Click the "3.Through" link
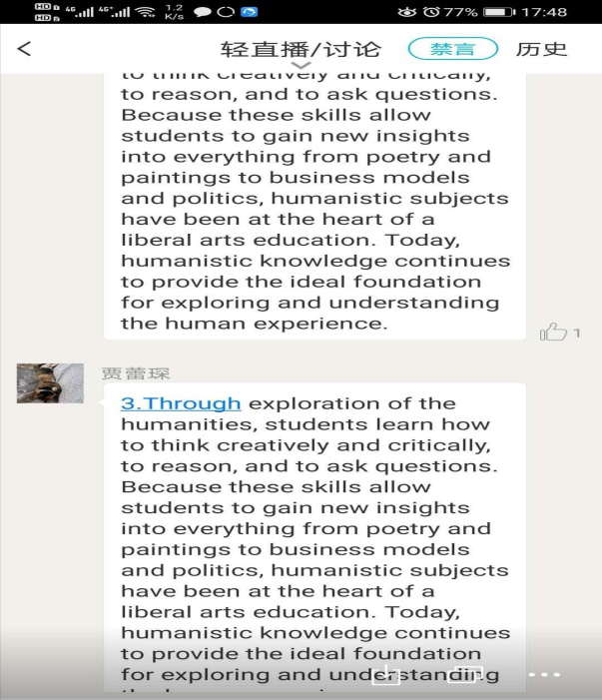Viewport: 602px width, 700px height. [181, 403]
